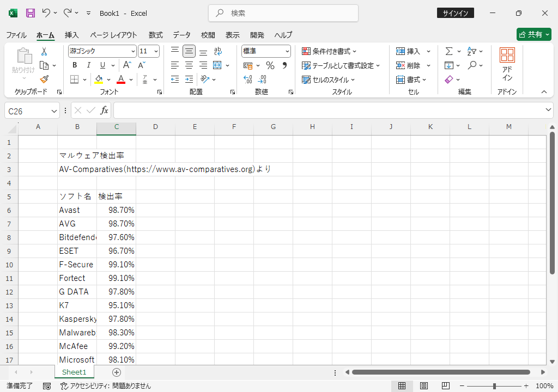The width and height of the screenshot is (558, 392).
Task: Align text left
Action: (x=175, y=65)
